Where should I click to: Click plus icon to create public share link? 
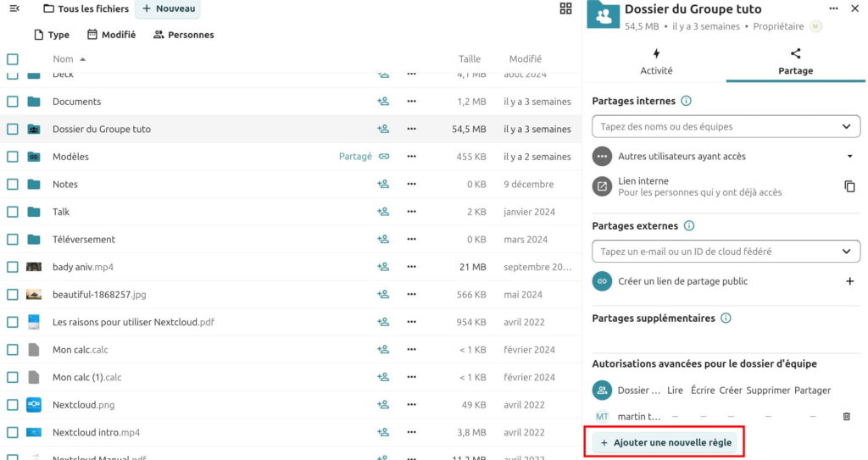[849, 281]
